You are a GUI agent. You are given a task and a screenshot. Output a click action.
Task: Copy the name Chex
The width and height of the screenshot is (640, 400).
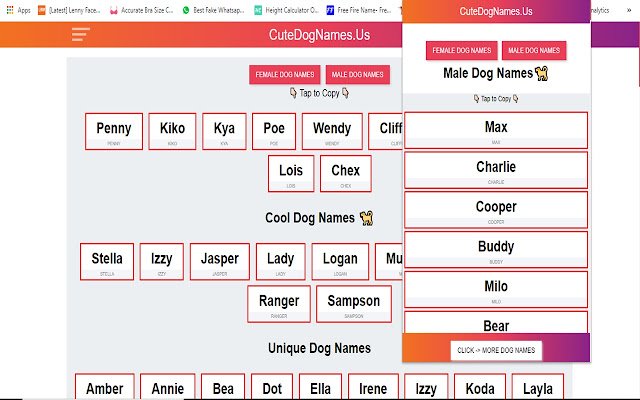tap(346, 173)
